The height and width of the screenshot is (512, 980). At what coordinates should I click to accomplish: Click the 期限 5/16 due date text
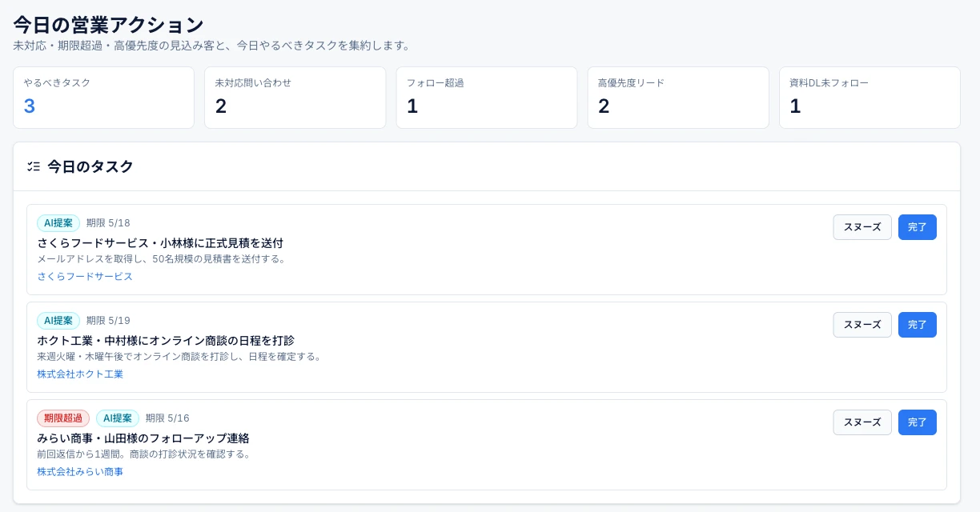tap(167, 418)
